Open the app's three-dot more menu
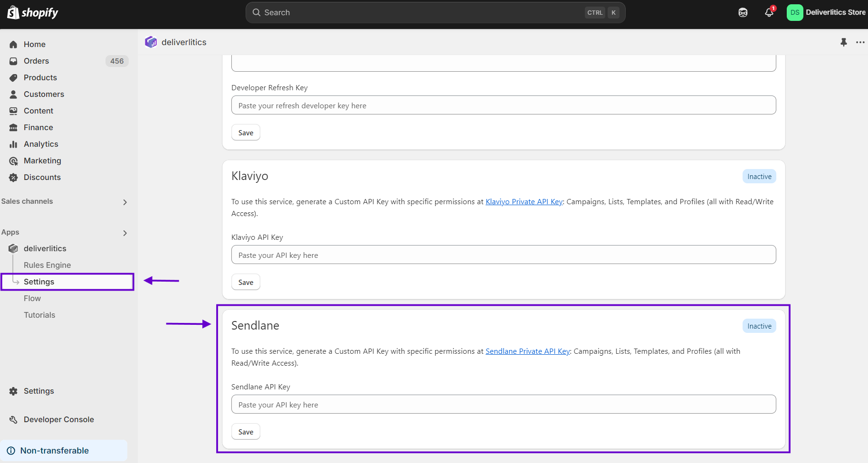Viewport: 868px width, 463px height. 860,42
